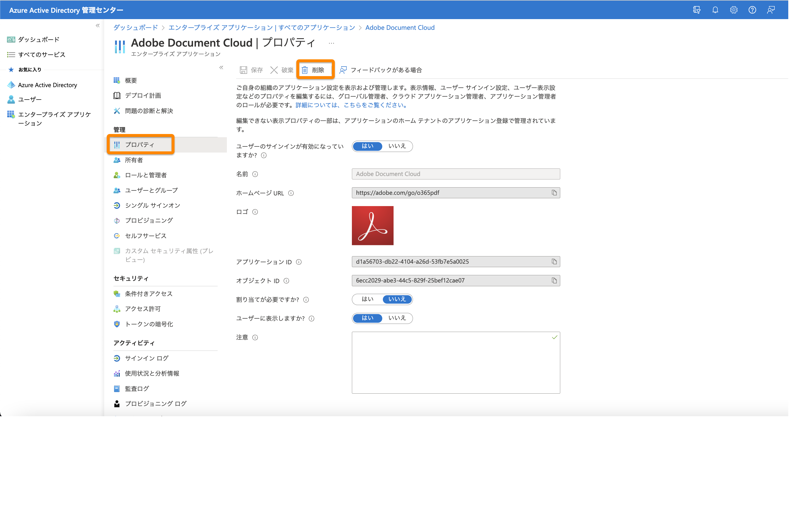The width and height of the screenshot is (812, 510).
Task: Hide app from users by selecting いいえ
Action: [x=398, y=318]
